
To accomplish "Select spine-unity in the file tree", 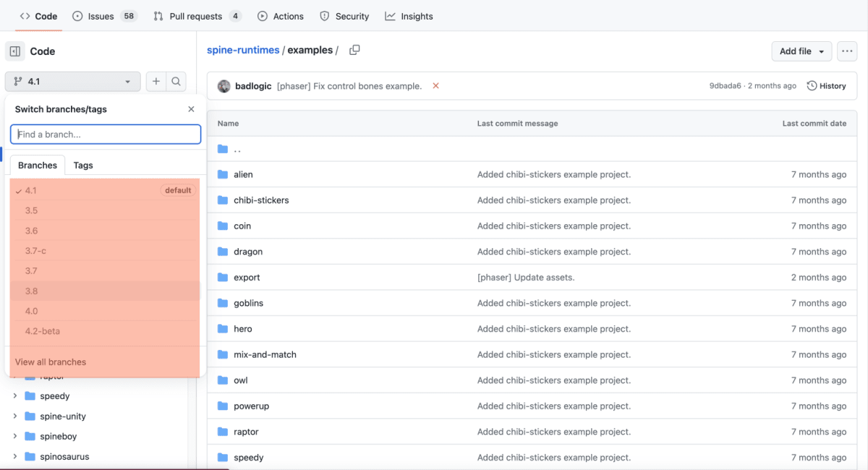I will (x=63, y=416).
